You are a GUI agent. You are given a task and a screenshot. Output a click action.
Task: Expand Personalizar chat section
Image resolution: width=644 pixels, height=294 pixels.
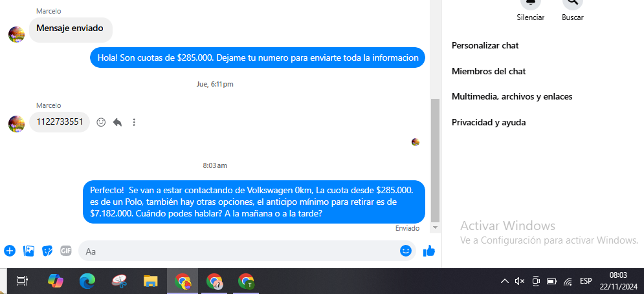[x=485, y=45]
